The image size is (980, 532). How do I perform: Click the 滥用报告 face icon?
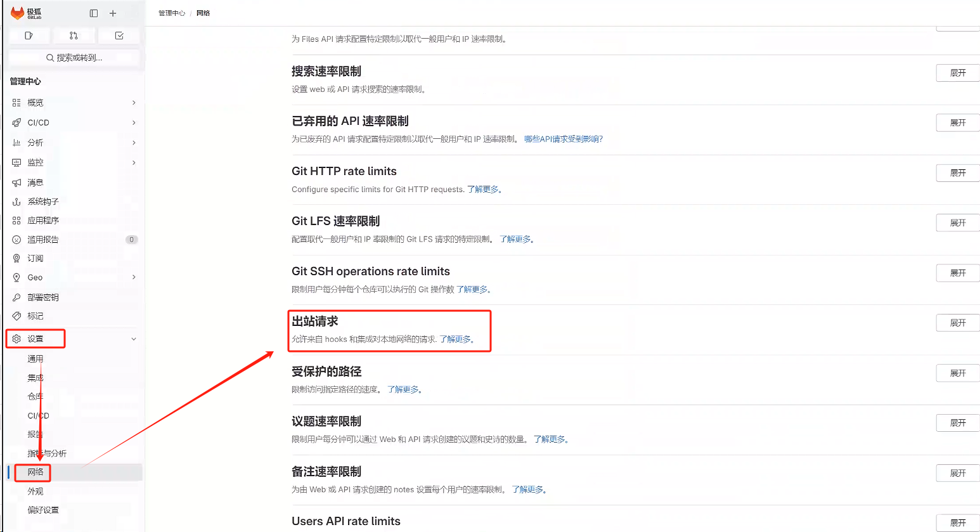16,240
